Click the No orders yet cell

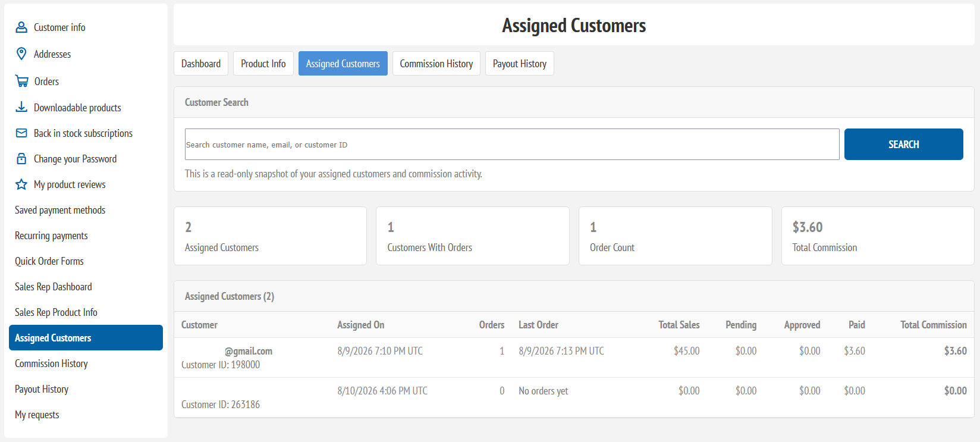(544, 391)
